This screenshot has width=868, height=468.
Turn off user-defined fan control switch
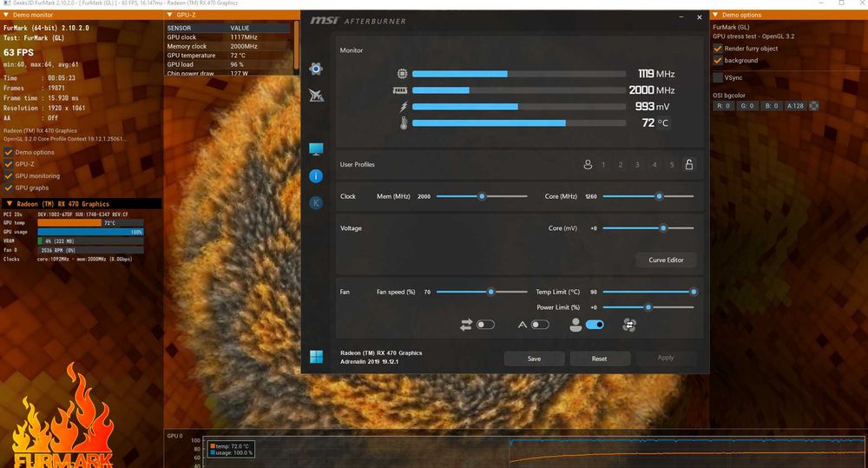(595, 325)
